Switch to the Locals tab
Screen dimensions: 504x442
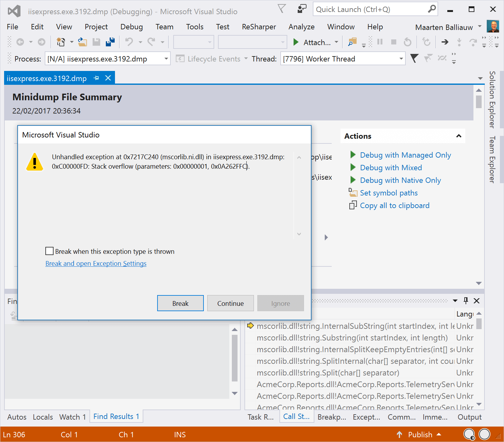(x=43, y=417)
